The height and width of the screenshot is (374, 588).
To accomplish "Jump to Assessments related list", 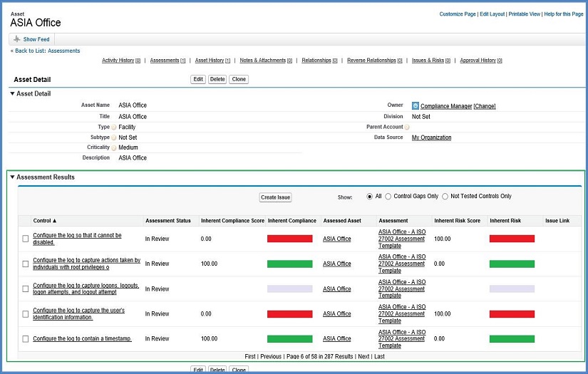I will tap(167, 61).
